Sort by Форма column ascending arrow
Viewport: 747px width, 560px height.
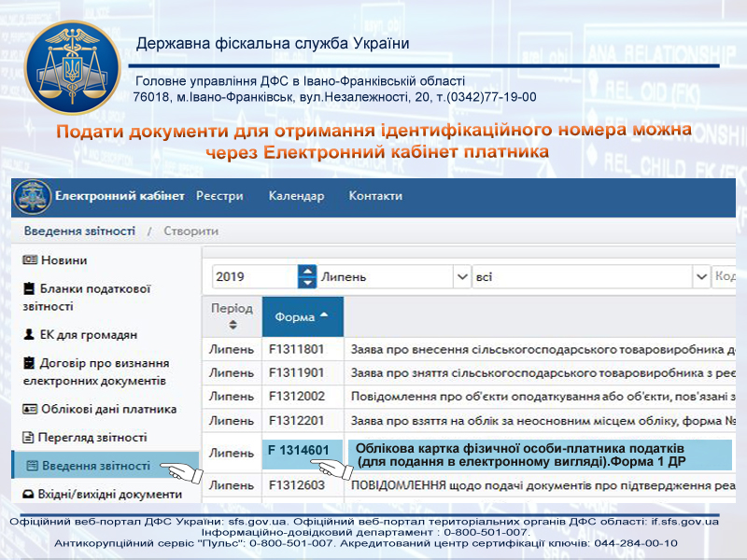[x=324, y=315]
